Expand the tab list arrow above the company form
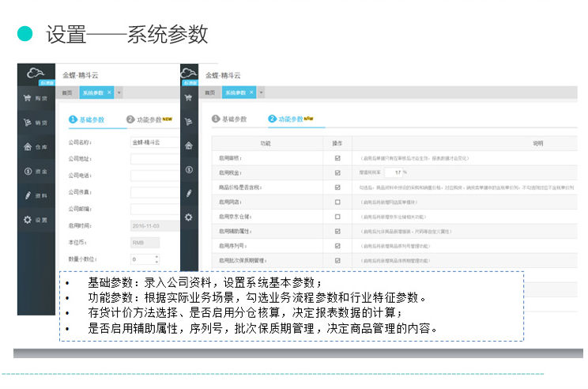Viewport: 588px width, 389px height. coord(119,93)
